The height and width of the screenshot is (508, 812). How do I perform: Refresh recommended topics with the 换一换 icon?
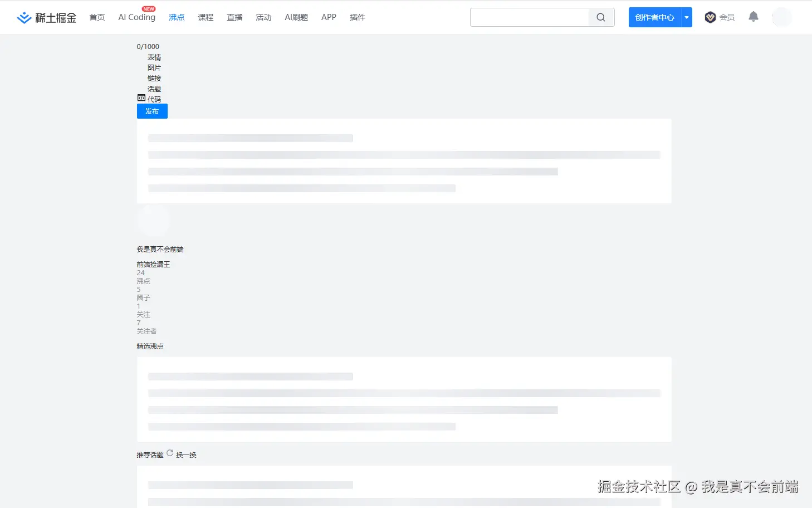point(170,453)
